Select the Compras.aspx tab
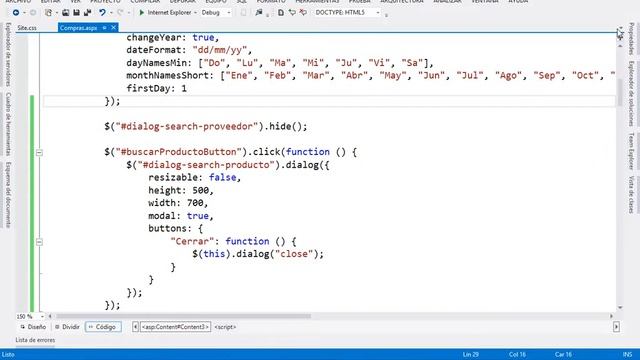 78,28
